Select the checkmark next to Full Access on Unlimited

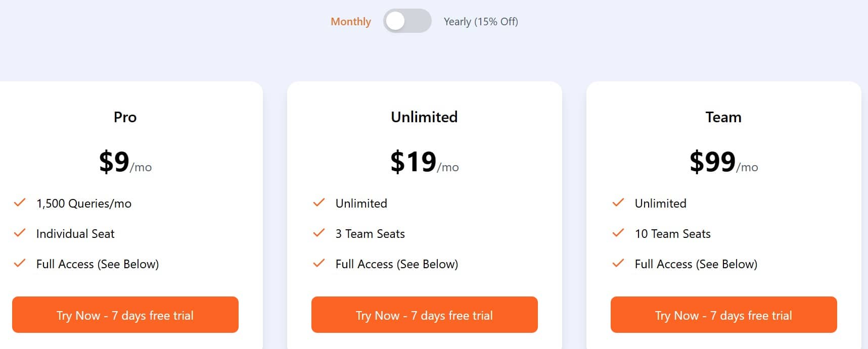(x=319, y=264)
